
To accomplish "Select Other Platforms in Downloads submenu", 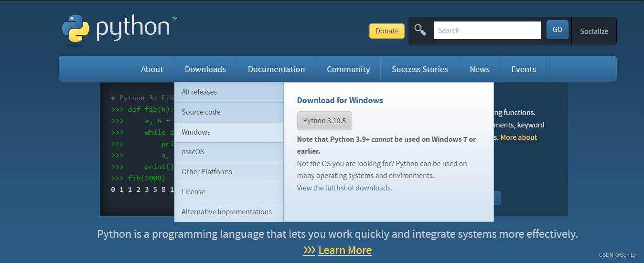I will pyautogui.click(x=229, y=172).
